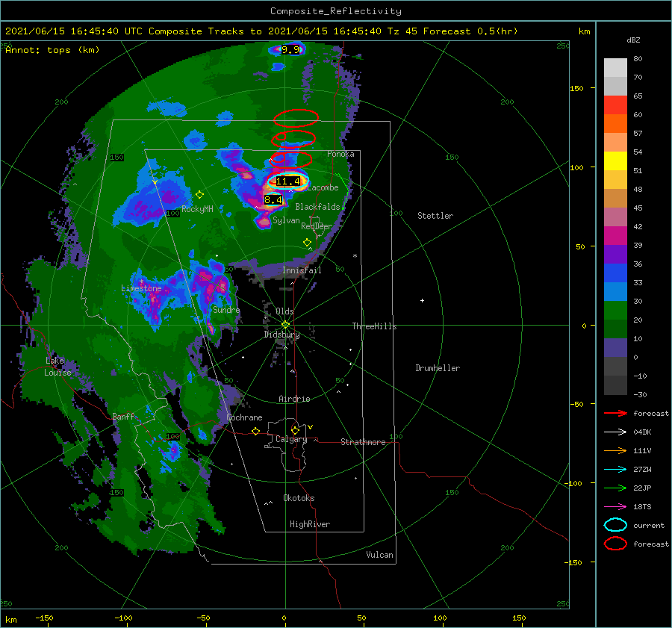Pick the red 60-65 dBZ color swatch
Screen dimensions: 672x628
615,105
